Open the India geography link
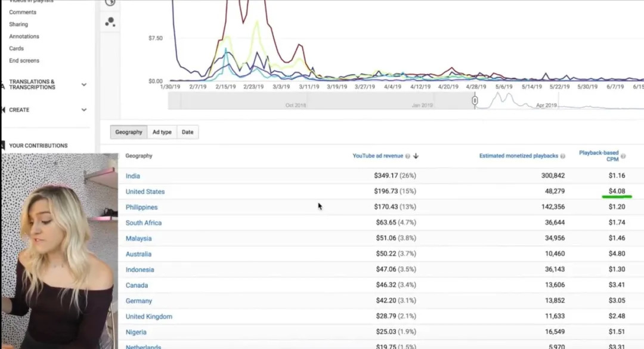 tap(132, 176)
